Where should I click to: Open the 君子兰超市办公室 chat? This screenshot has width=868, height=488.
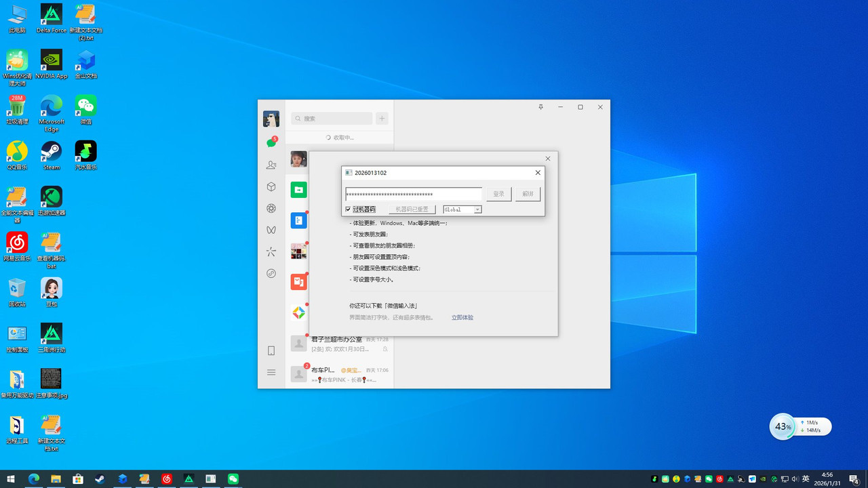click(x=340, y=343)
